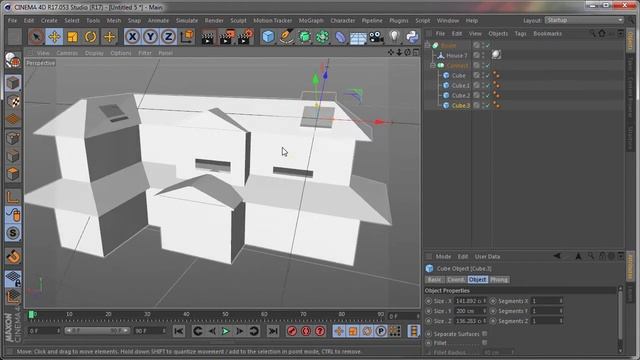Image resolution: width=640 pixels, height=360 pixels.
Task: Click Render View clapperboard icon
Action: click(207, 37)
